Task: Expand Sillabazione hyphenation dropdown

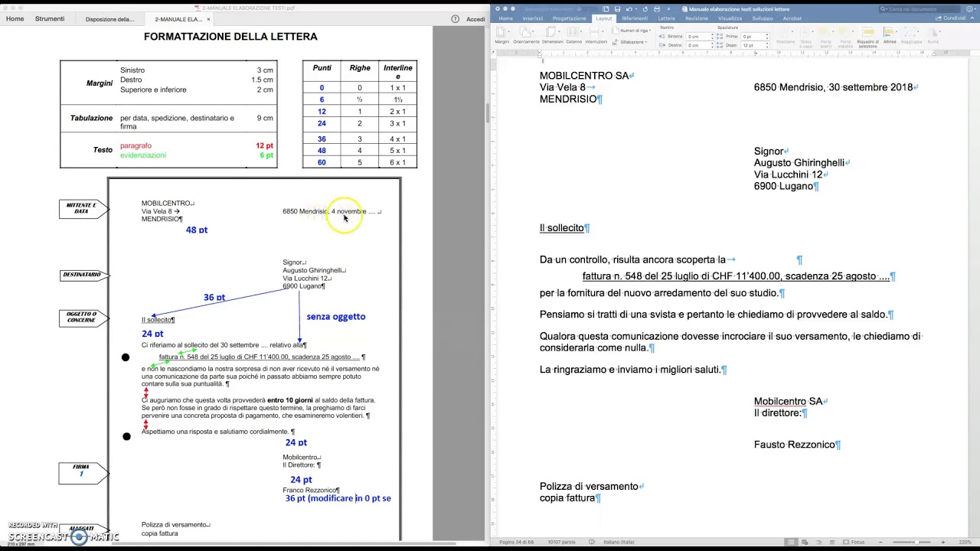Action: (x=630, y=41)
